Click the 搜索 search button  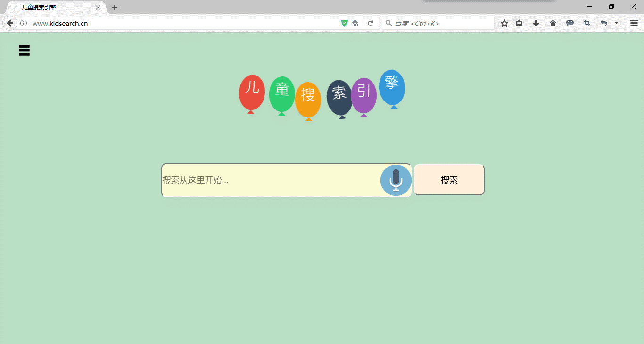tap(448, 180)
